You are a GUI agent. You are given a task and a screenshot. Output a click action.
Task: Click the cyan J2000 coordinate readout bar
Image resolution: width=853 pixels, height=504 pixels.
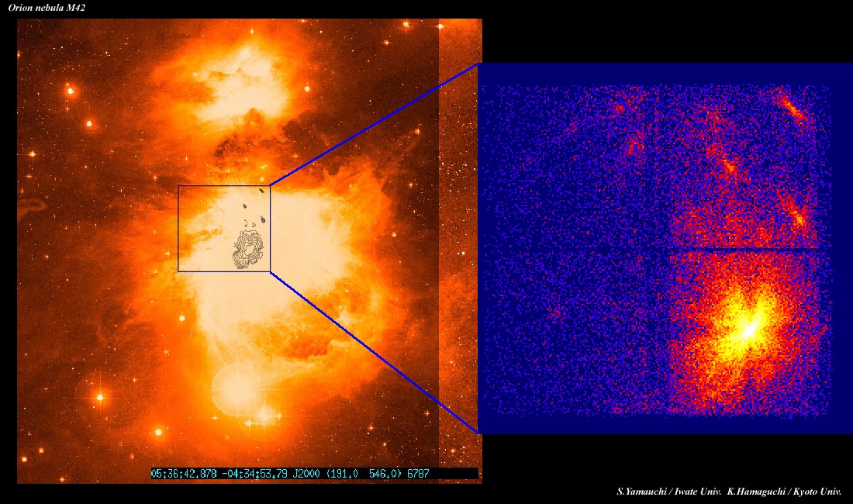pyautogui.click(x=313, y=473)
